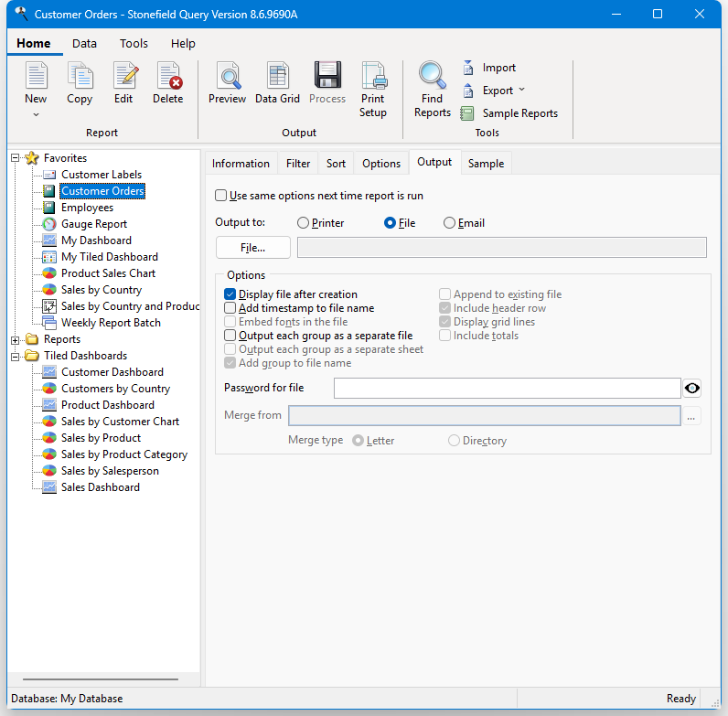Screen dimensions: 728x716
Task: Check Add timestamp to file name
Action: click(230, 308)
